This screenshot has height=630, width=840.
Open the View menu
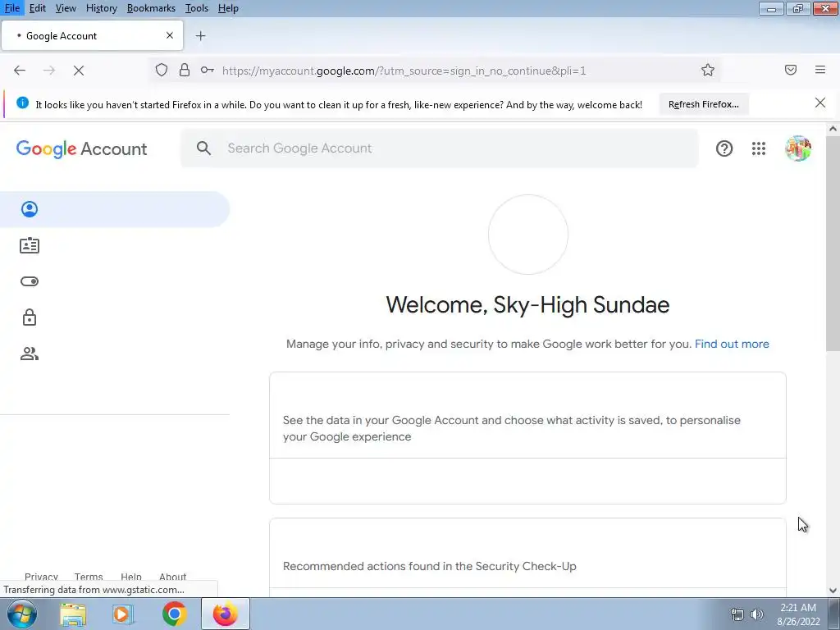pos(66,8)
